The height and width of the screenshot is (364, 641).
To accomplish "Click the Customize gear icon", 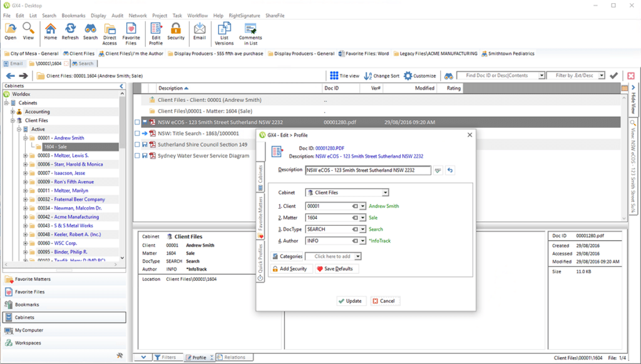I will (x=408, y=76).
